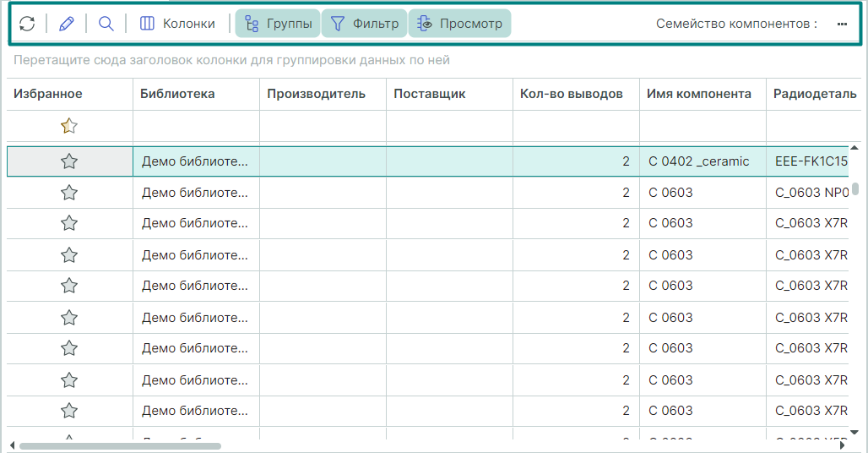Click the refresh icon in the toolbar

[x=27, y=24]
